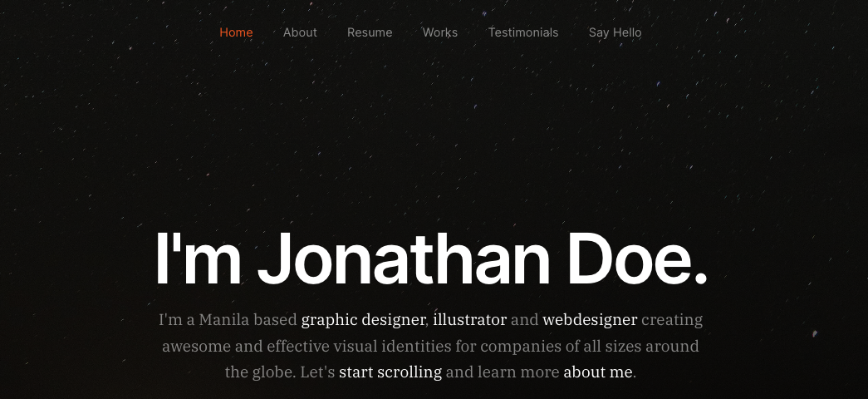This screenshot has width=868, height=399.
Task: Open the About section from navigation
Action: pos(300,32)
